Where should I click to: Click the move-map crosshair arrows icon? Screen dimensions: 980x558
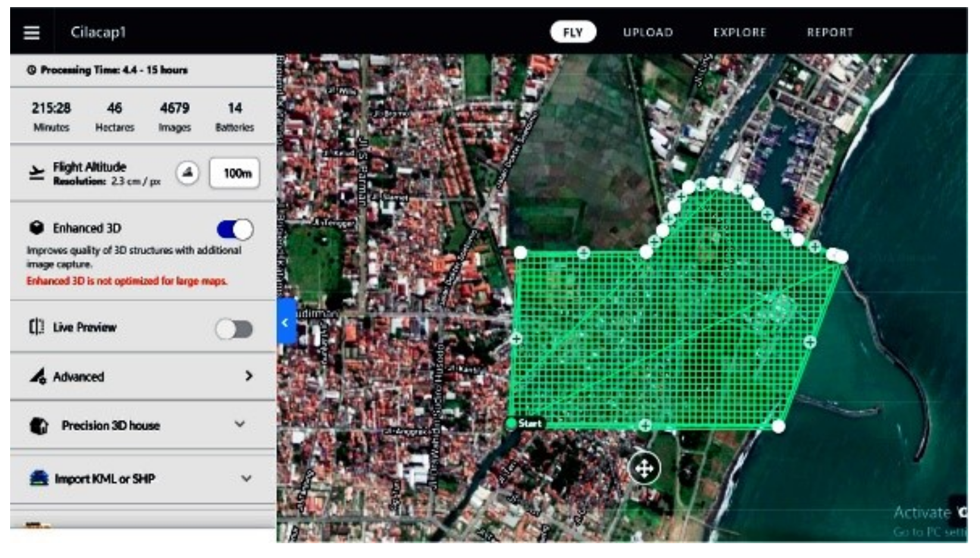(x=644, y=469)
